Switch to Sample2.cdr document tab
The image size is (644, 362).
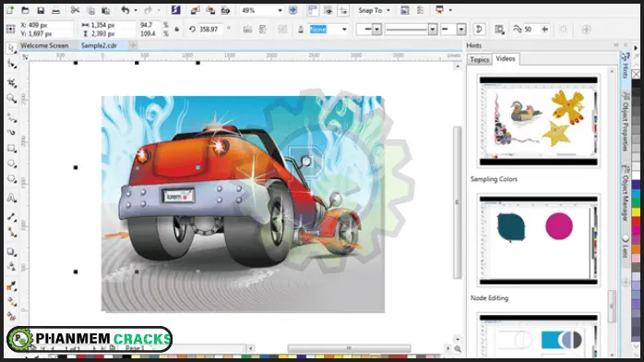[x=99, y=45]
